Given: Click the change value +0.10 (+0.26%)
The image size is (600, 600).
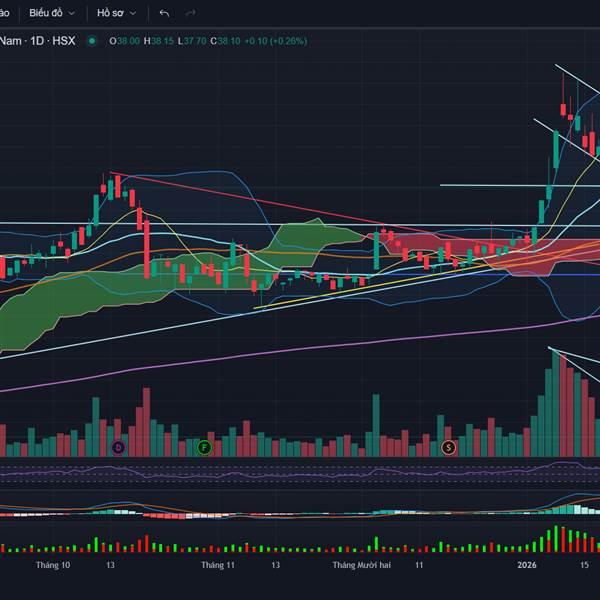Looking at the screenshot, I should pyautogui.click(x=276, y=41).
